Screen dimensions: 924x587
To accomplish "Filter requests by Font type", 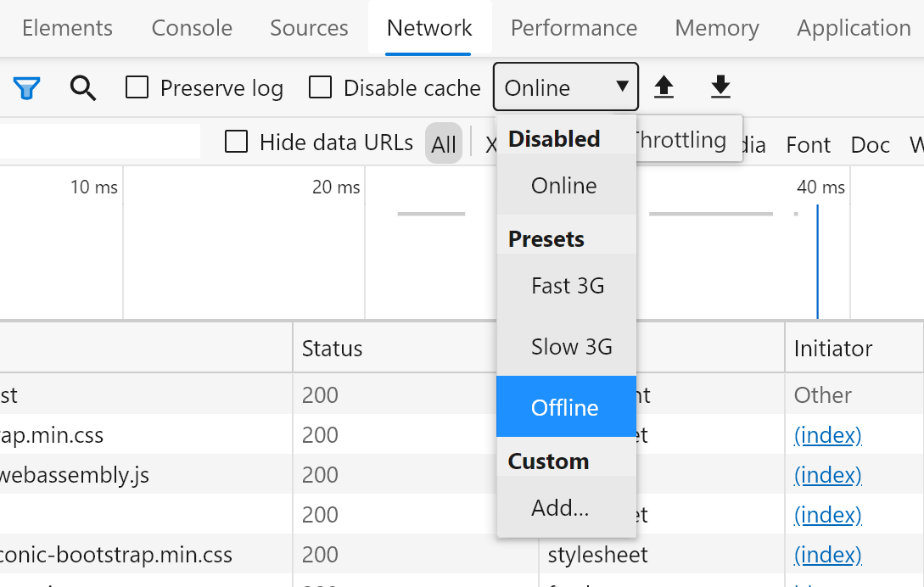I will [808, 144].
